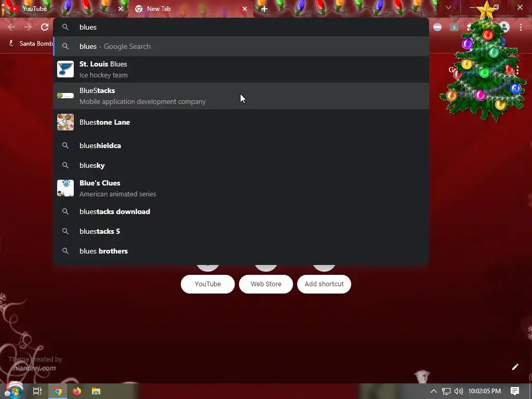Click the BlueStacks logo thumbnail
The height and width of the screenshot is (399, 532).
tap(65, 96)
